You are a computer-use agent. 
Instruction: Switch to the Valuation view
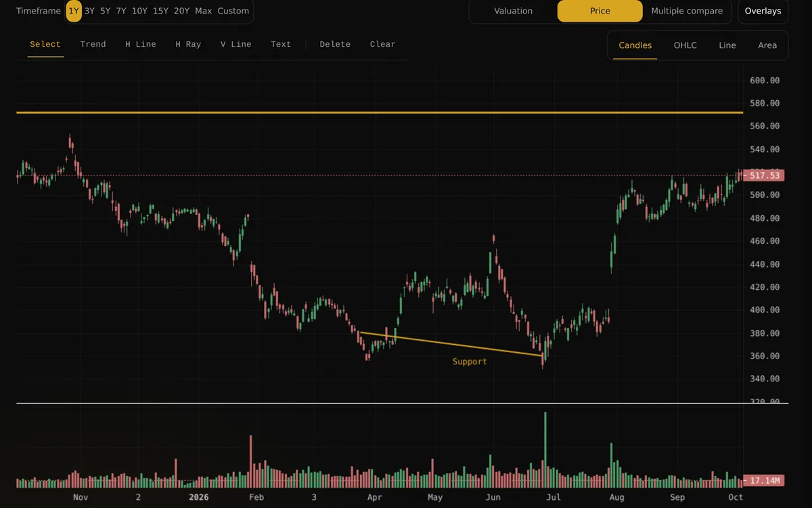click(x=514, y=11)
